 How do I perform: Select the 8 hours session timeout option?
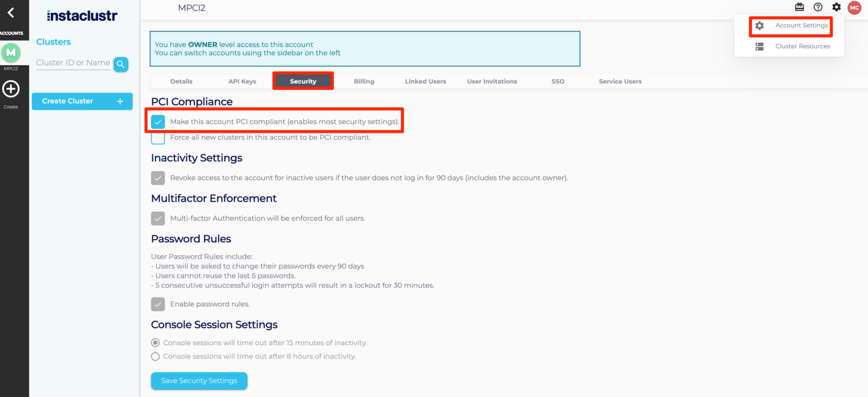(155, 356)
